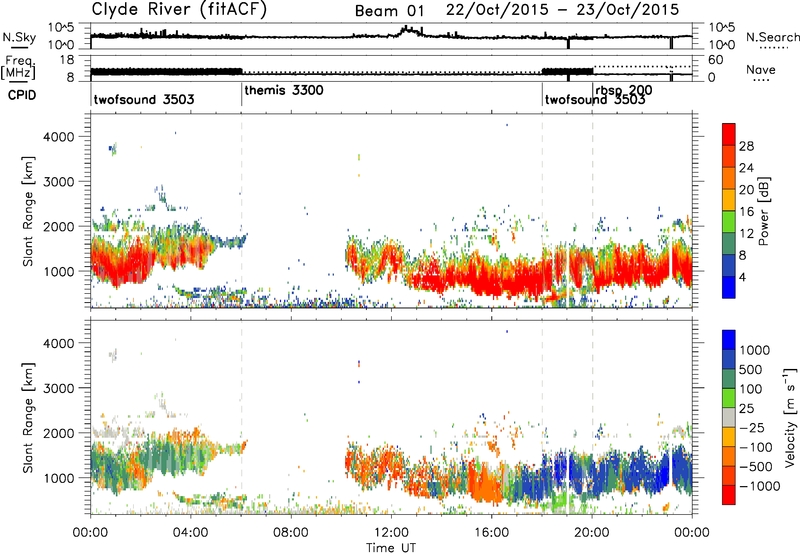Click the date range "22/Oct/2015 - 23/Oct/2015"
Screen dimensions: 800x554
point(562,10)
